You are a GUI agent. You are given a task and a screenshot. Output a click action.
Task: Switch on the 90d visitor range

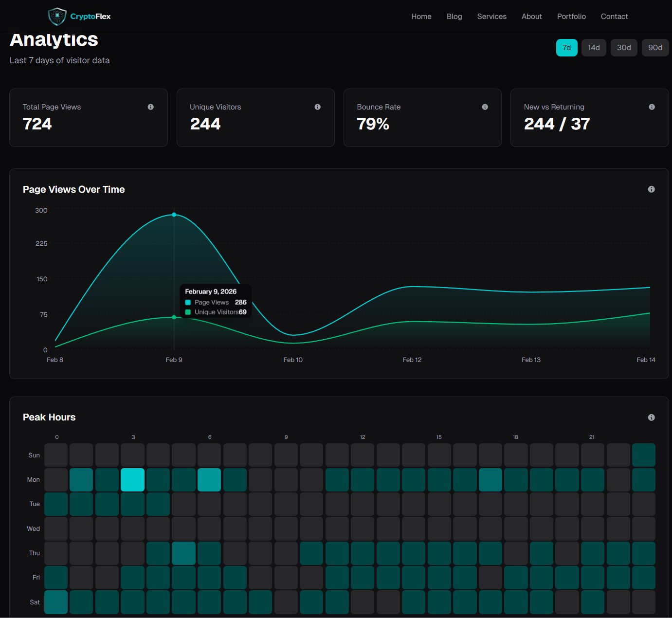click(x=655, y=47)
